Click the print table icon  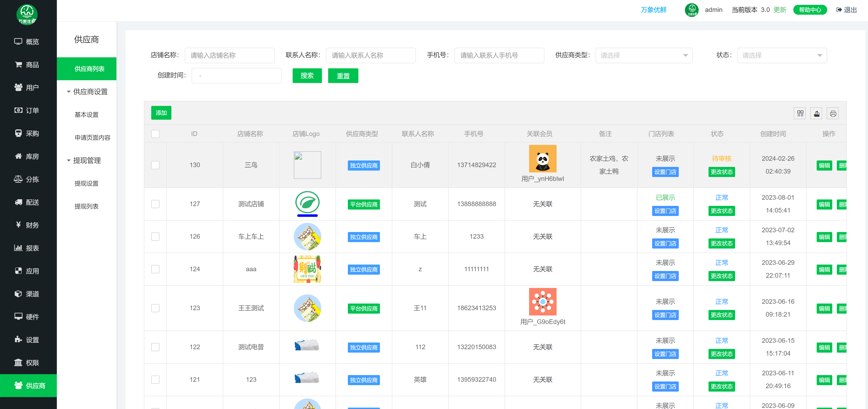pos(833,114)
